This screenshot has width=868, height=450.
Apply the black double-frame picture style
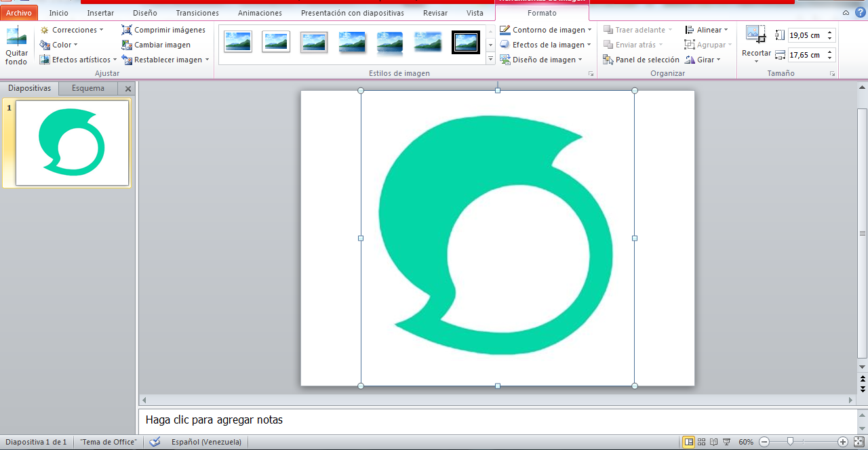[466, 42]
